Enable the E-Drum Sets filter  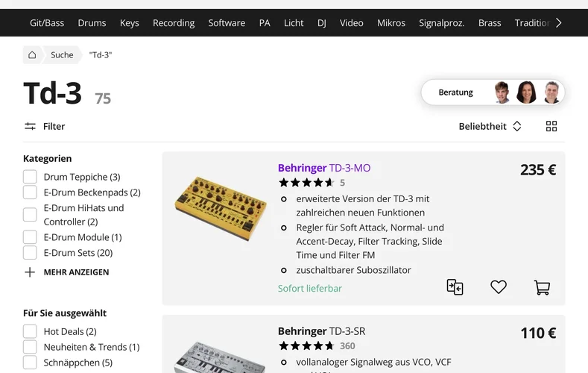pos(30,253)
